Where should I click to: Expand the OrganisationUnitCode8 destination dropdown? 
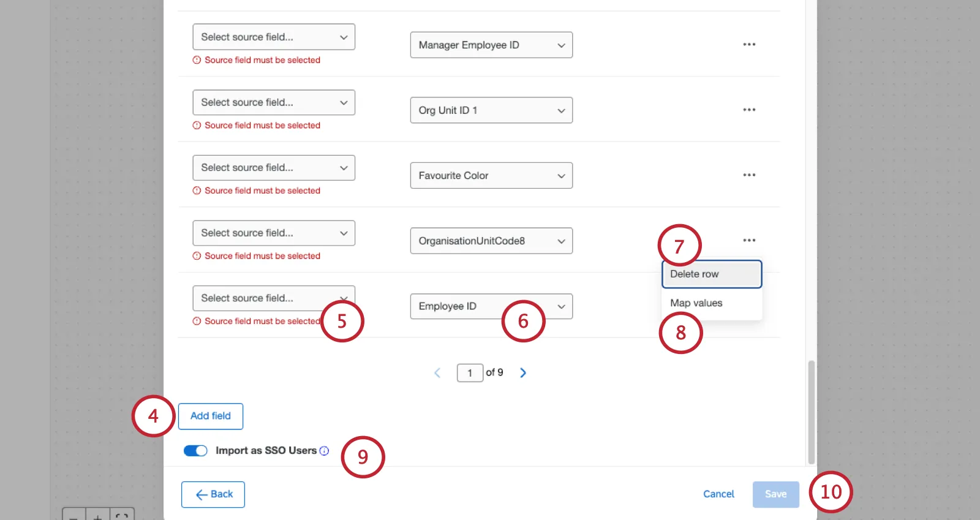pyautogui.click(x=491, y=241)
